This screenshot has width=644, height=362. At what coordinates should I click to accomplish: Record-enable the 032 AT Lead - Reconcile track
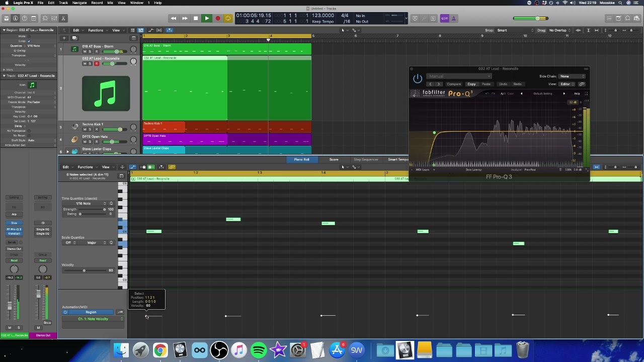tap(96, 64)
